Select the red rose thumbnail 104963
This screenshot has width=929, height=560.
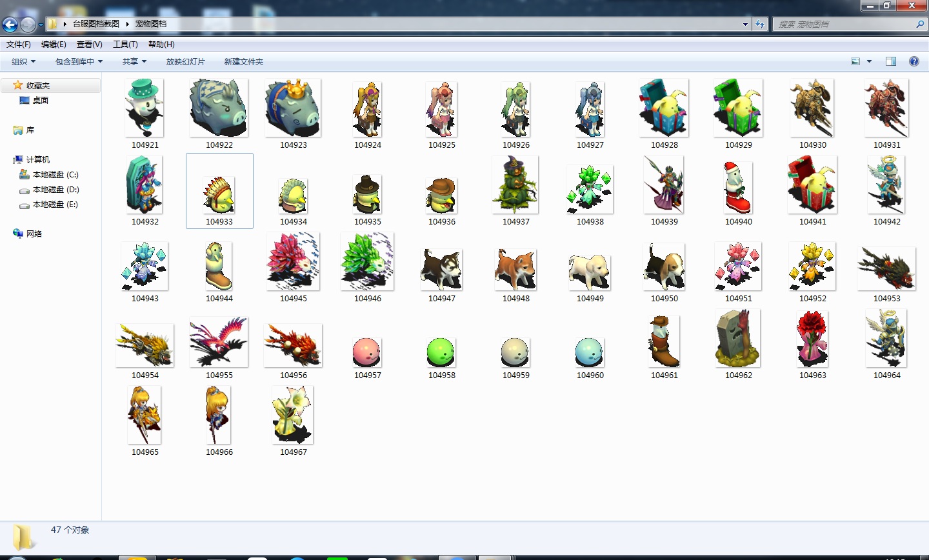coord(812,339)
